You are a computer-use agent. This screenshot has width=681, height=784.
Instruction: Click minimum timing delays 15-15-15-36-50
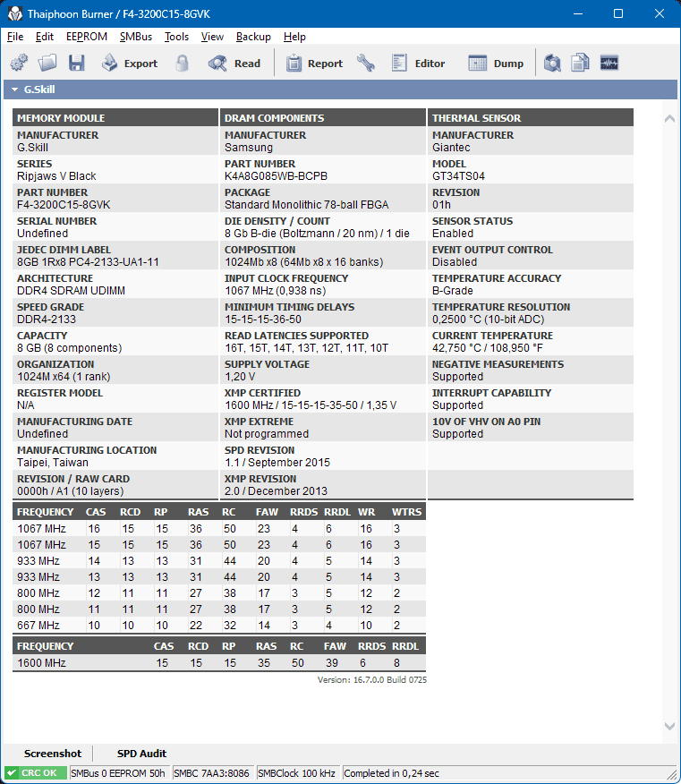pyautogui.click(x=263, y=320)
